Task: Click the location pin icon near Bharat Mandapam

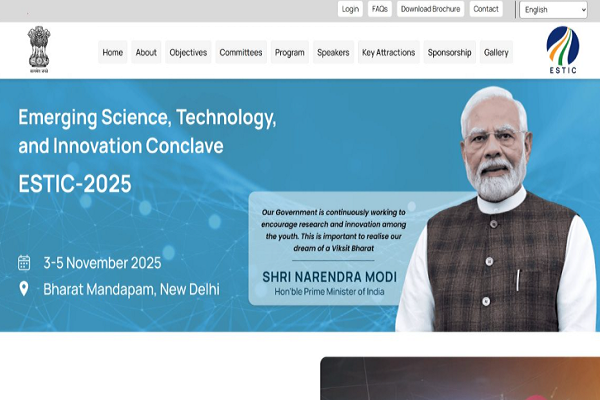Action: tap(24, 289)
